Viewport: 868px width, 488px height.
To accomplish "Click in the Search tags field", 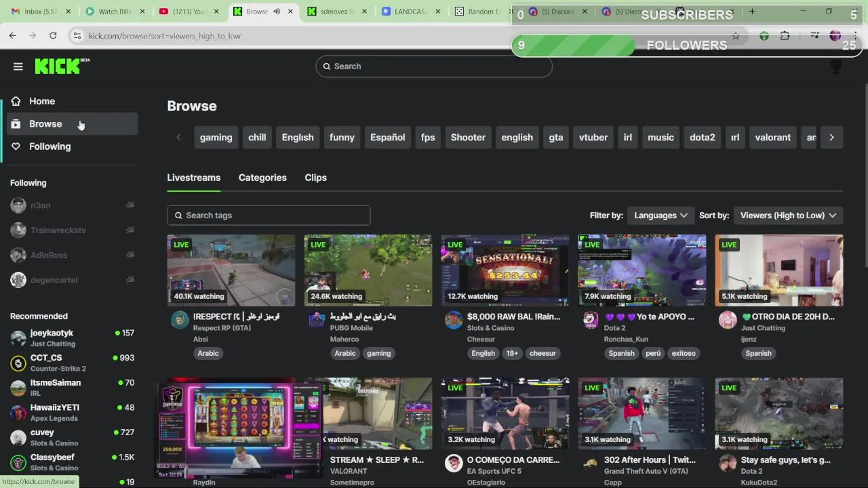I will click(269, 216).
